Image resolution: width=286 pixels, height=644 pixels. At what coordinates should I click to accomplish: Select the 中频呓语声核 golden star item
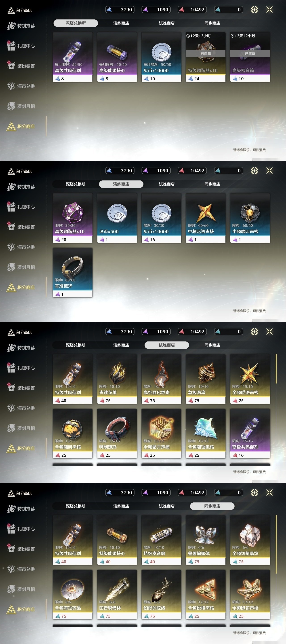pyautogui.click(x=206, y=218)
